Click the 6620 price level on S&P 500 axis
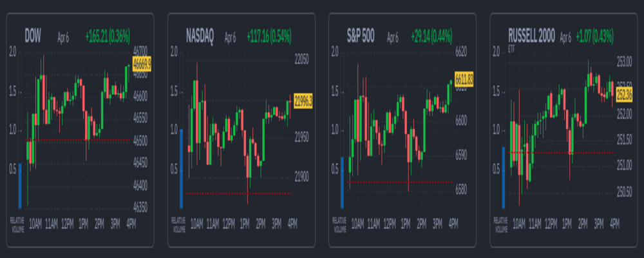Image resolution: width=644 pixels, height=258 pixels. [461, 52]
